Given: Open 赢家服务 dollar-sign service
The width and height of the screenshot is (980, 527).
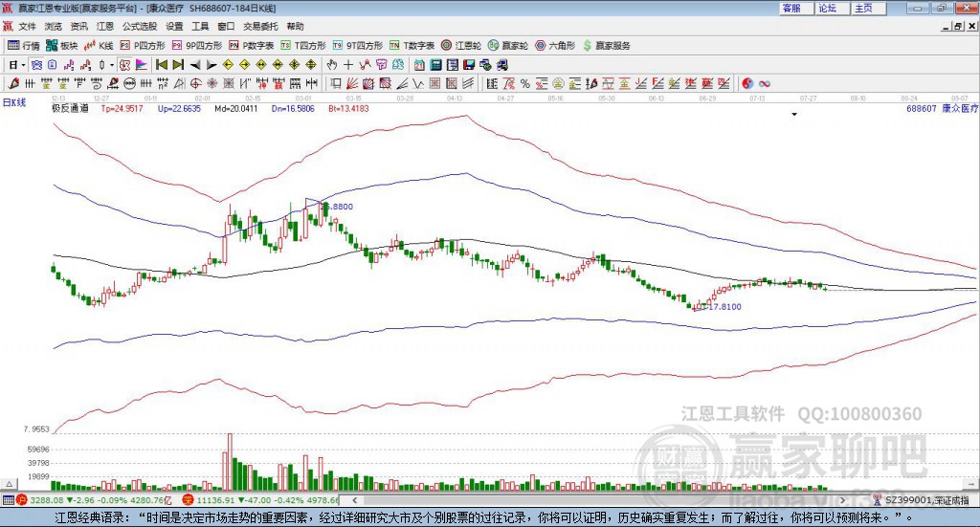Looking at the screenshot, I should [x=607, y=46].
